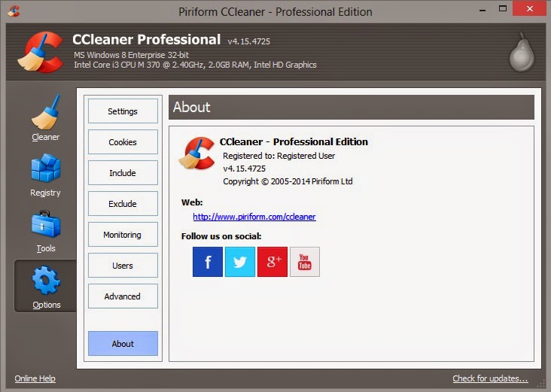Go to the Users options page
The width and height of the screenshot is (551, 392).
[123, 266]
